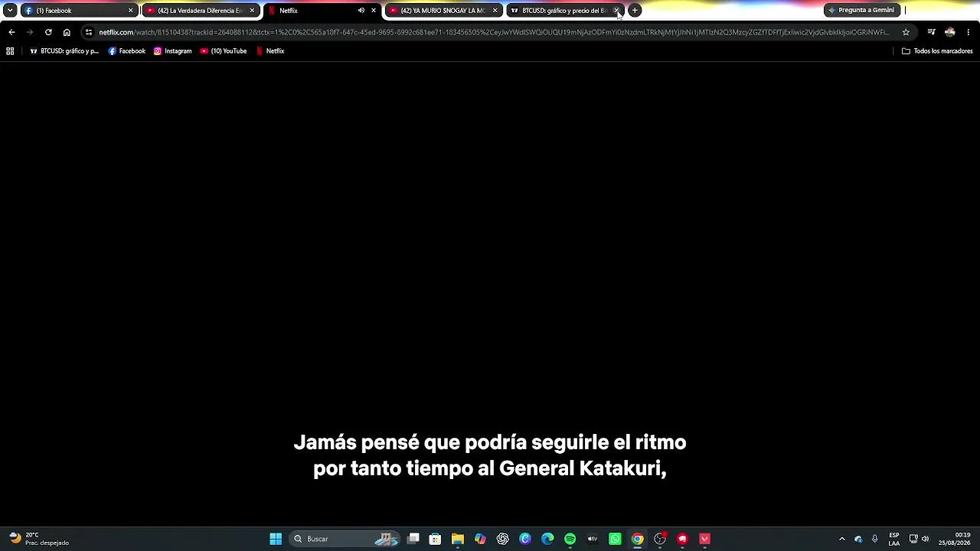The height and width of the screenshot is (551, 980).
Task: Open OBS Studio from the taskbar
Action: pos(660,539)
